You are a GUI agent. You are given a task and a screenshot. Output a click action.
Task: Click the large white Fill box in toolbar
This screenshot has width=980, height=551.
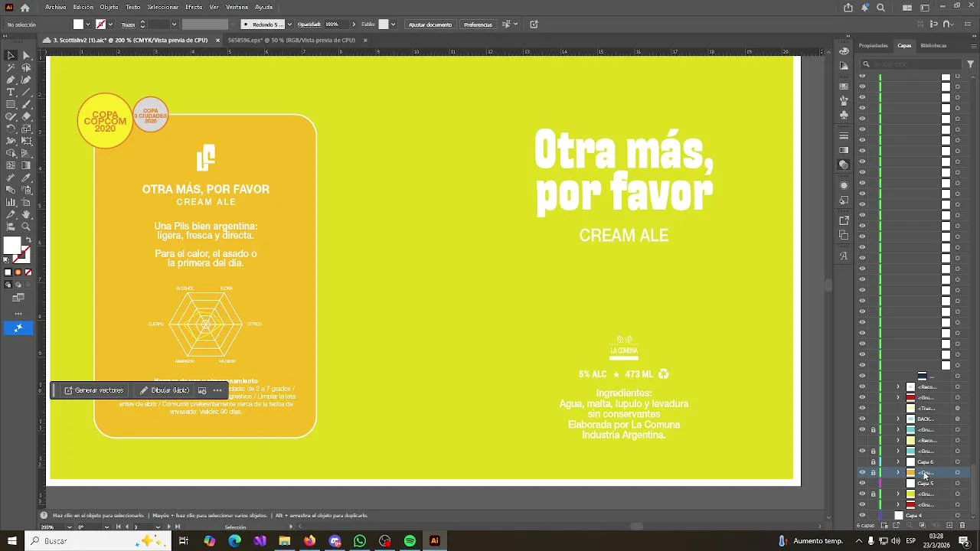pyautogui.click(x=11, y=245)
